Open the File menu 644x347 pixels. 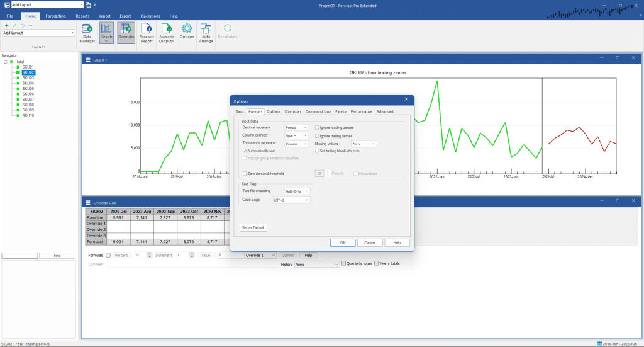pyautogui.click(x=9, y=16)
